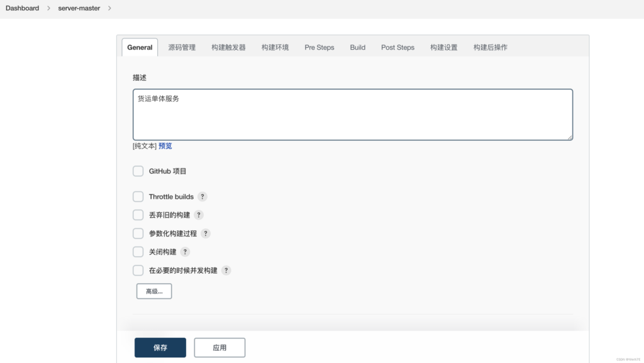
Task: Enable 参数化构建过程 checkbox
Action: 138,233
